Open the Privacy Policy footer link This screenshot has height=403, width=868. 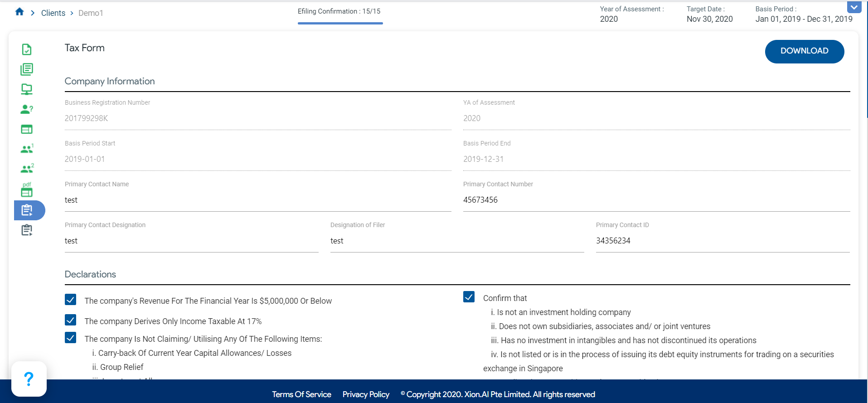[366, 394]
